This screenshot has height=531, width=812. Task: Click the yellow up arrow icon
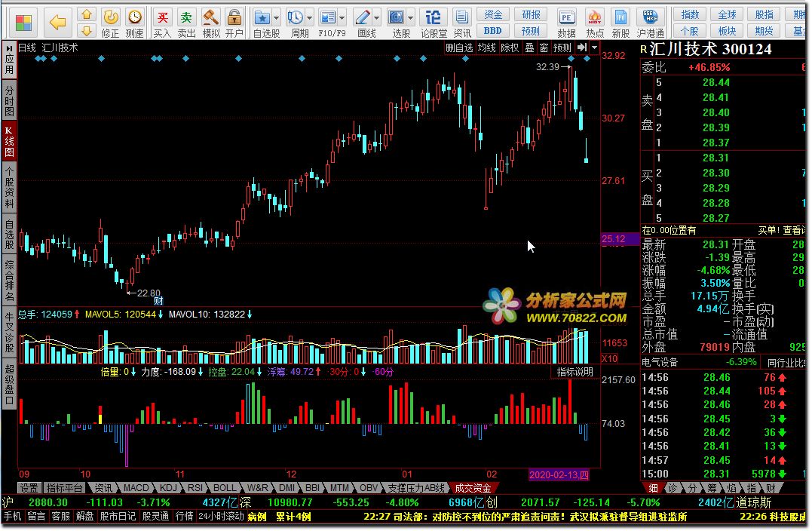click(x=87, y=14)
